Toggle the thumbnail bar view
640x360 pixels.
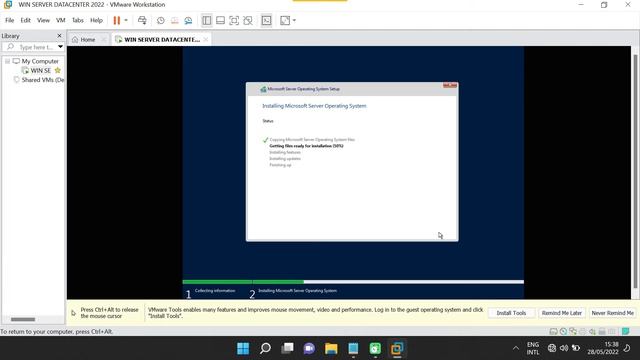(x=220, y=20)
